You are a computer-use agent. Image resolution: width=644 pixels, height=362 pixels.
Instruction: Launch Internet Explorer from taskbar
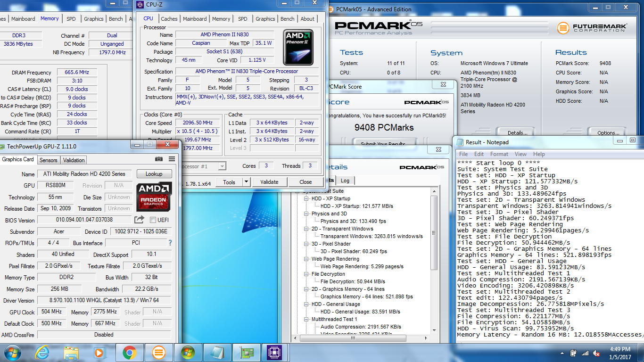pyautogui.click(x=42, y=352)
